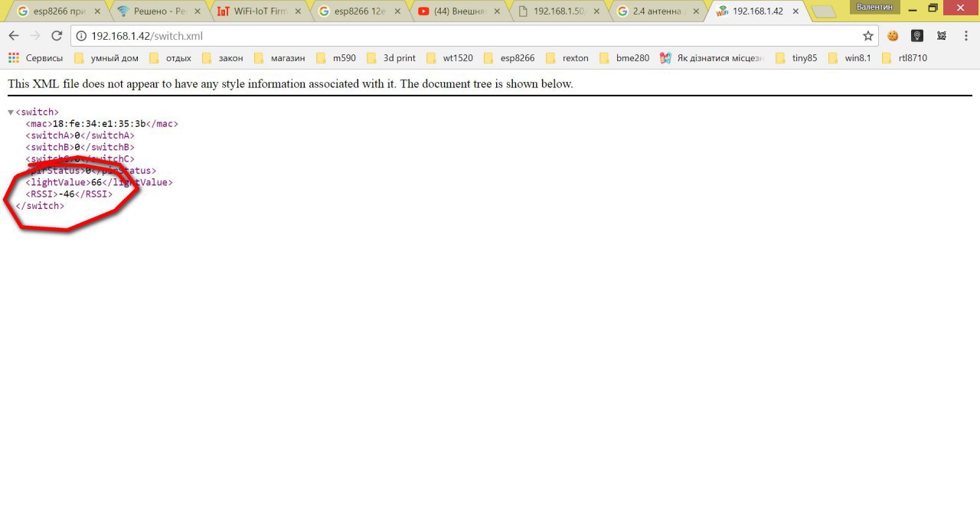Viewport: 980px width, 531px height.
Task: Open the tiny85 bookmark folder
Action: tap(796, 58)
